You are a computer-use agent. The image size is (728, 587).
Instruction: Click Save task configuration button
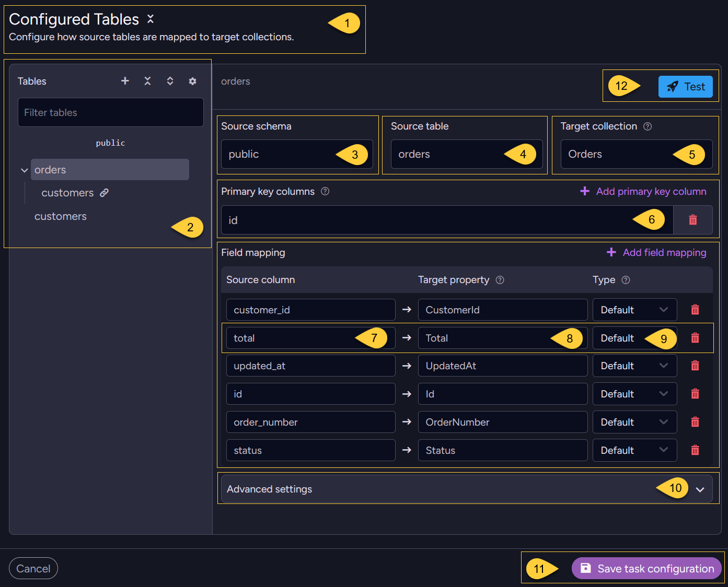coord(646,568)
